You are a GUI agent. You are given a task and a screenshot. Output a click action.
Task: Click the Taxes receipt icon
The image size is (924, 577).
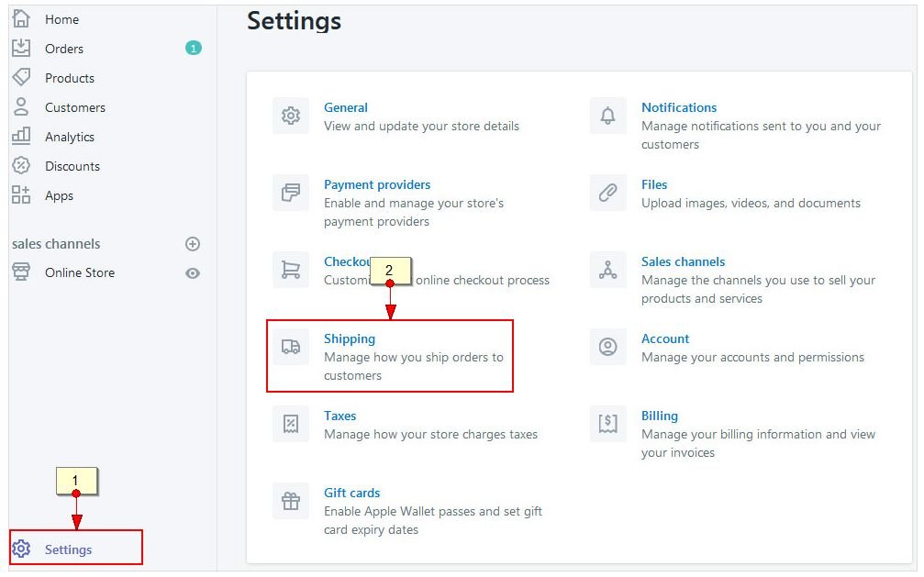291,424
